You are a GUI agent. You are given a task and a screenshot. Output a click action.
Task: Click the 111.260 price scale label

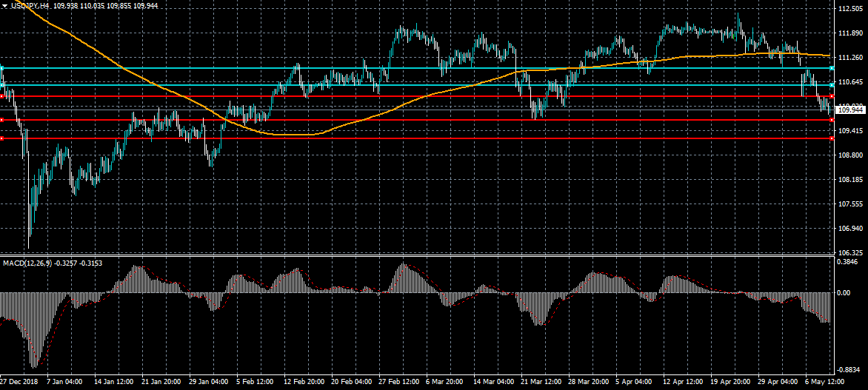point(852,58)
